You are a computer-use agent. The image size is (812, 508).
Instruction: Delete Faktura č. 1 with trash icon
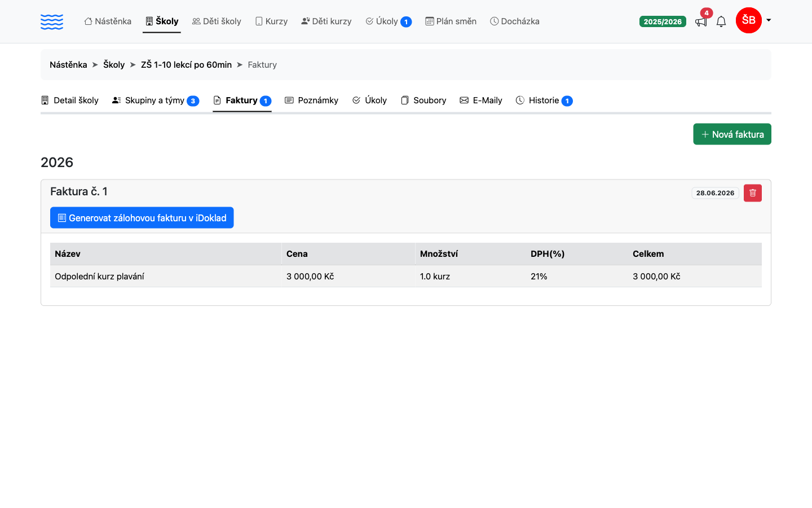[x=753, y=193]
